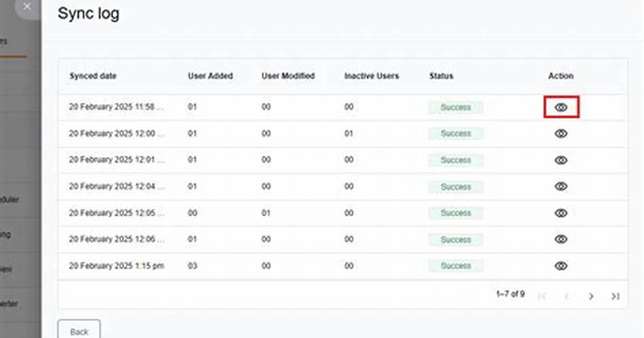Viewport: 644px width, 338px height.
Task: Select the '20 February 2025 12:05' date cell
Action: click(x=116, y=213)
